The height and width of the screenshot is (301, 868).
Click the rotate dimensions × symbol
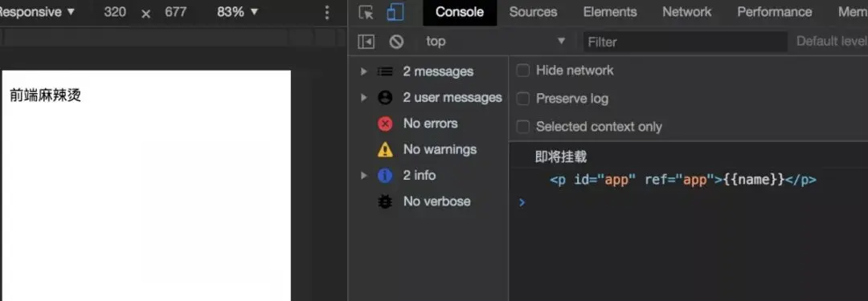[145, 14]
